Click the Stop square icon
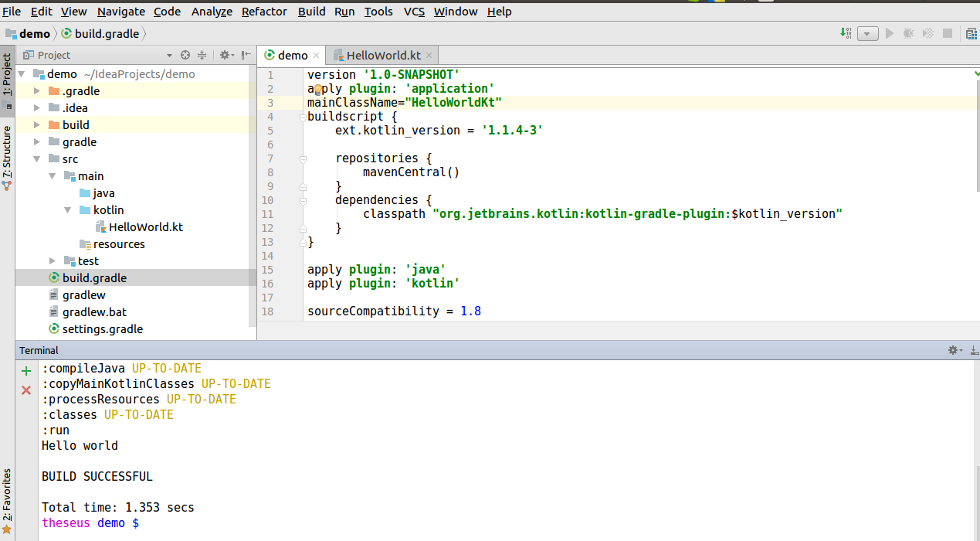The width and height of the screenshot is (980, 541). (x=947, y=33)
